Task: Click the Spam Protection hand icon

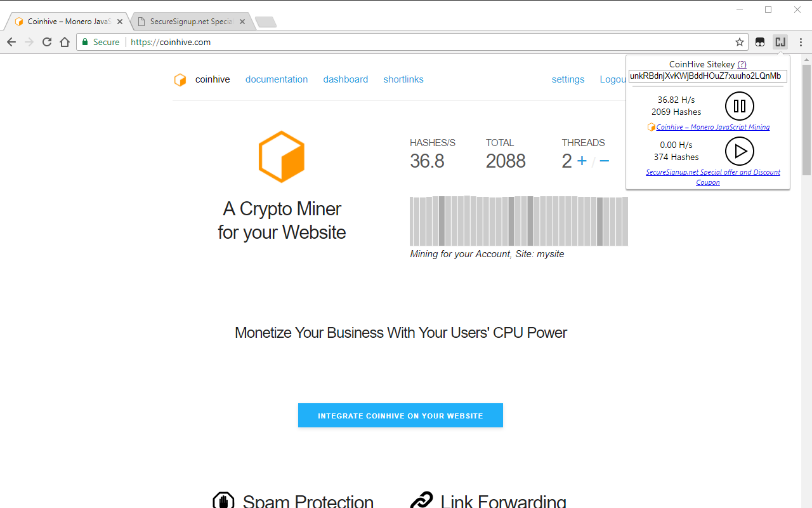Action: (x=223, y=501)
